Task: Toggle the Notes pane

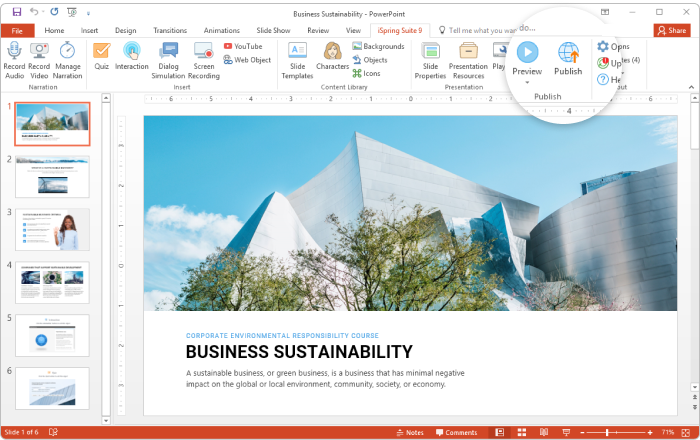Action: click(x=410, y=432)
